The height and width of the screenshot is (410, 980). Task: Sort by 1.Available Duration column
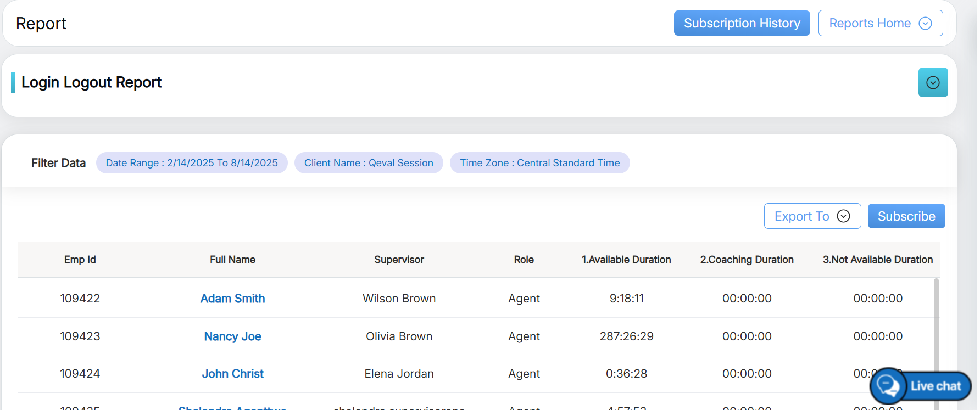(626, 260)
